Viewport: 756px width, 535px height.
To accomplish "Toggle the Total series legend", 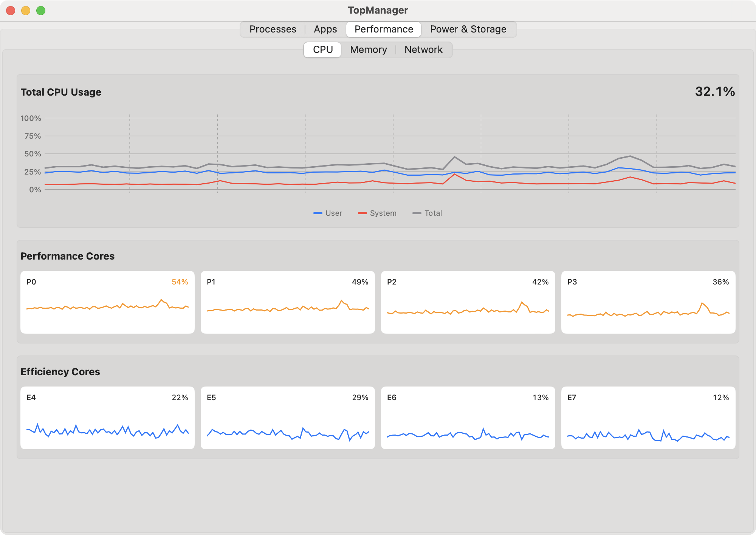I will 427,213.
